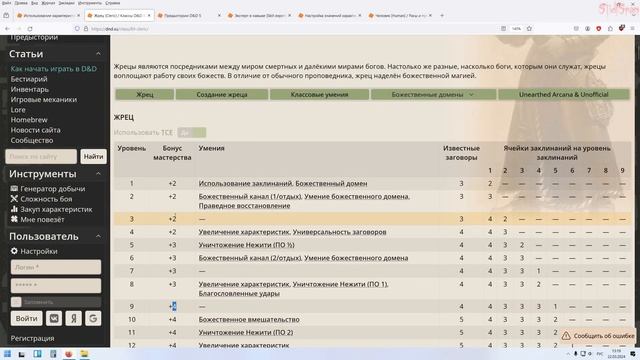Image resolution: width=640 pixels, height=360 pixels.
Task: Open the Бестиарий article link
Action: click(29, 79)
